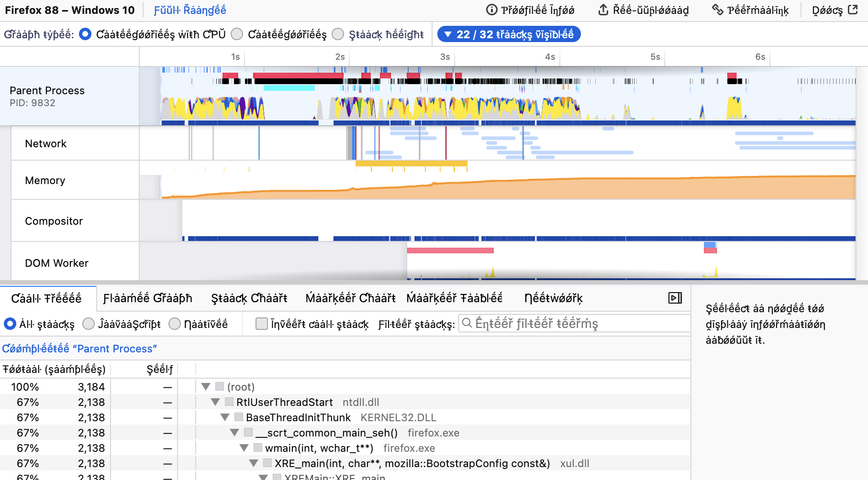This screenshot has height=480, width=868.
Task: Click the Re-upload arrow icon
Action: point(603,10)
